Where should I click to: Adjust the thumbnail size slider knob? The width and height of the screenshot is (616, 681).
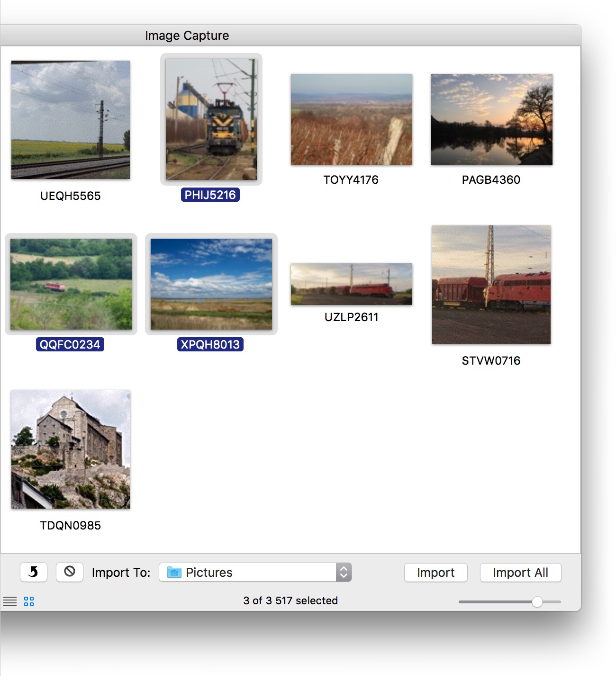click(x=537, y=602)
